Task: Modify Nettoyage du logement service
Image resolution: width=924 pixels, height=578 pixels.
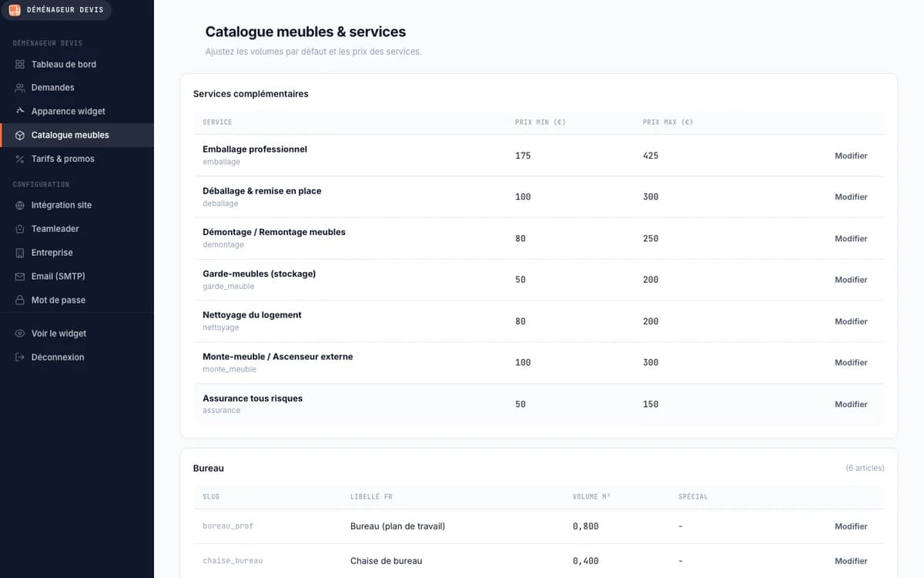Action: 851,321
